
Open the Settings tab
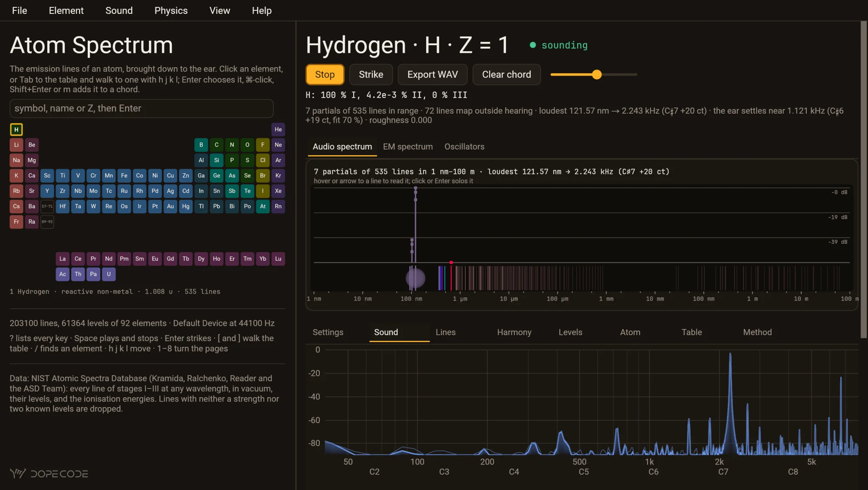click(328, 332)
